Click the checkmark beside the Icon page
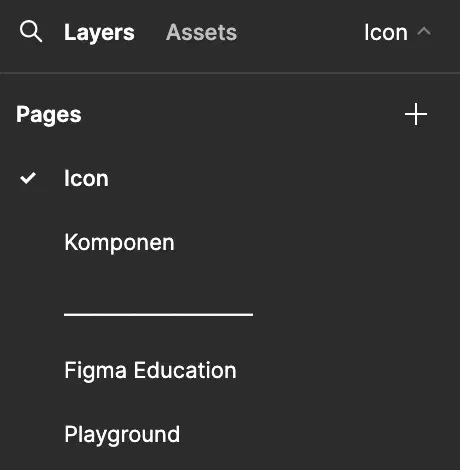This screenshot has height=470, width=460. 28,178
